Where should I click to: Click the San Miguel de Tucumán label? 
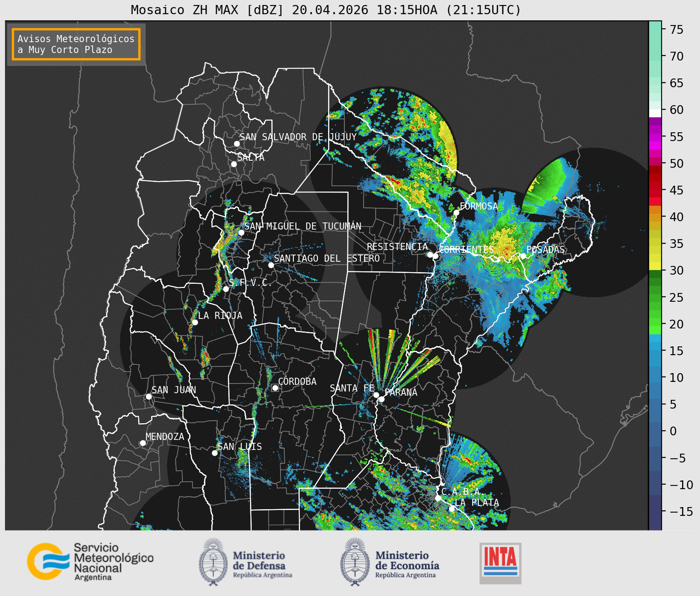click(x=303, y=226)
